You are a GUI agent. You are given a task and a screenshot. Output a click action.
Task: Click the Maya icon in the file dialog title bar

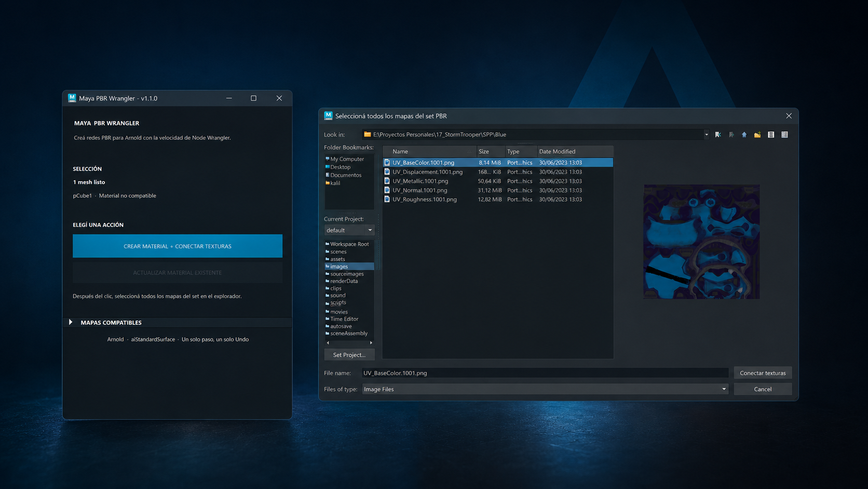[x=328, y=115]
